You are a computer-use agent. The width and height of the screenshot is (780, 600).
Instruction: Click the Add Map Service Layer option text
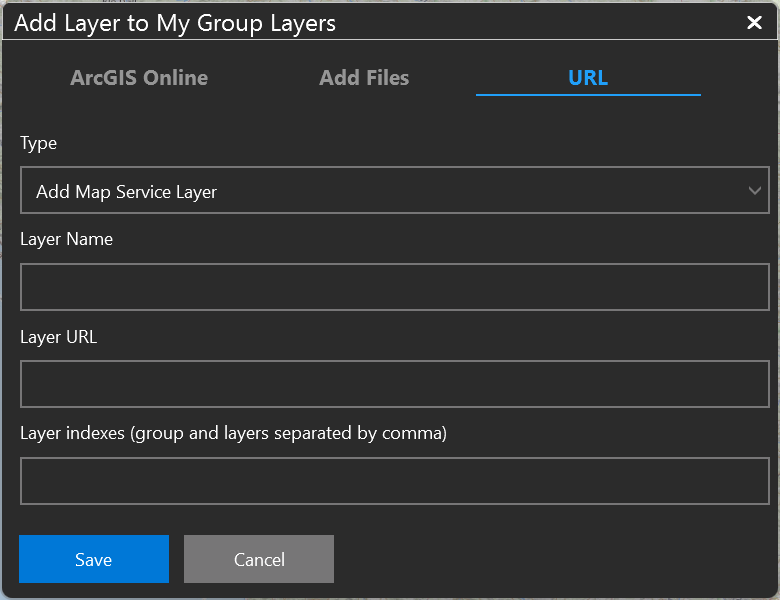tap(127, 191)
